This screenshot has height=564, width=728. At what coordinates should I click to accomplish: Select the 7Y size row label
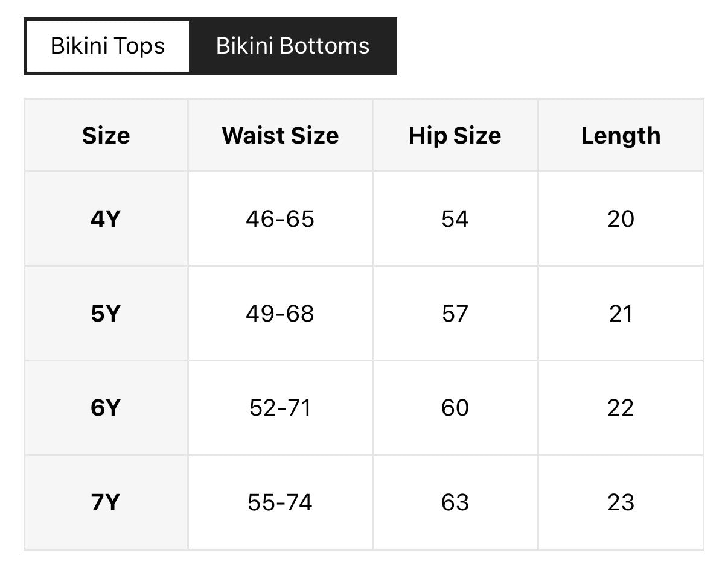tap(106, 502)
